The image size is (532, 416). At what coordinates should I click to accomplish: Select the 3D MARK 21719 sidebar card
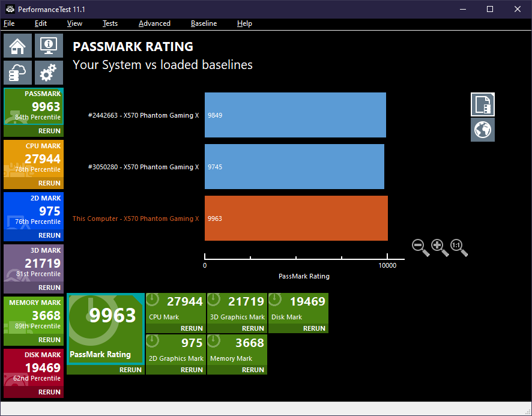[34, 264]
